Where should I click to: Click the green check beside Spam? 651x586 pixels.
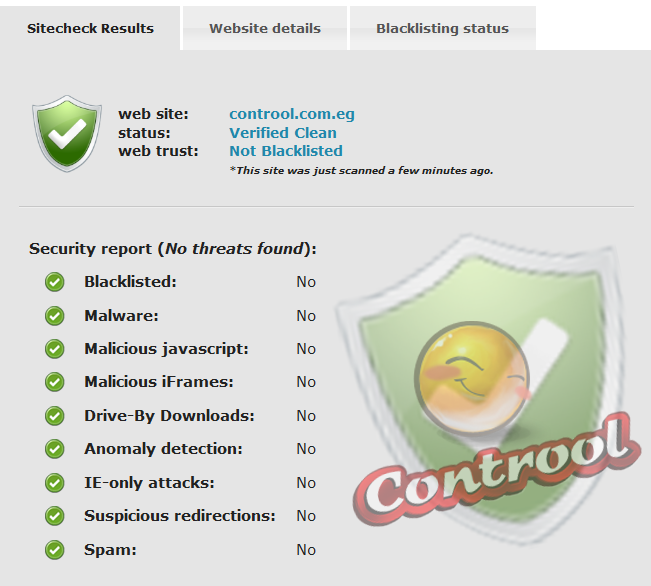tap(55, 550)
